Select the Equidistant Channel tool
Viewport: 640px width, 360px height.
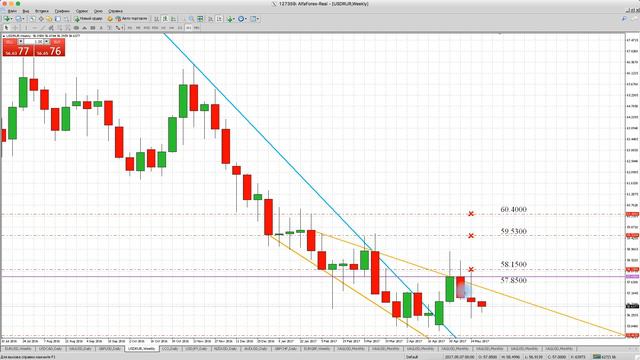(x=51, y=28)
